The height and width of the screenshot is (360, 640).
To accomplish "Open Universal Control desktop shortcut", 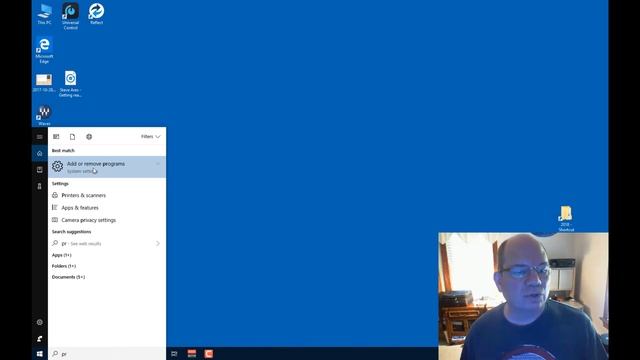I will click(70, 16).
